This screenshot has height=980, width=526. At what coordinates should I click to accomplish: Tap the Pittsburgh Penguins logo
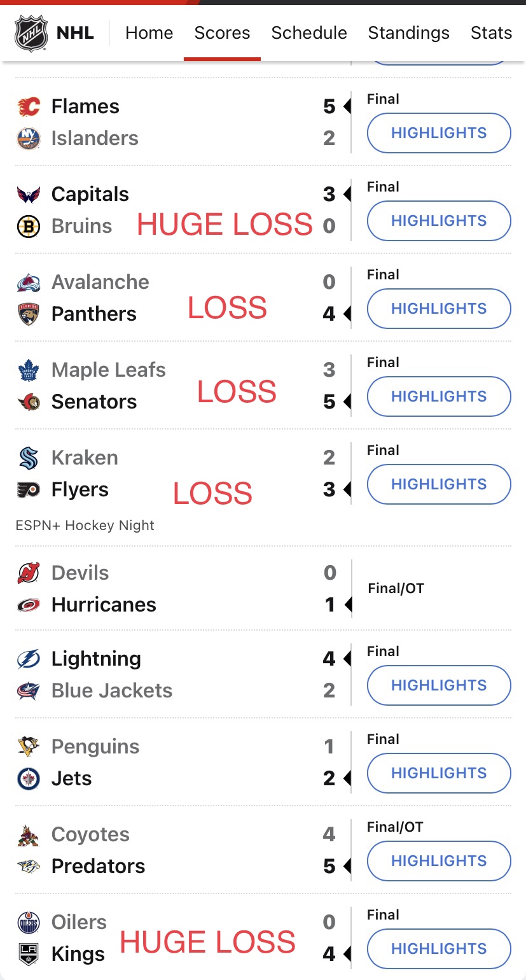coord(29,746)
